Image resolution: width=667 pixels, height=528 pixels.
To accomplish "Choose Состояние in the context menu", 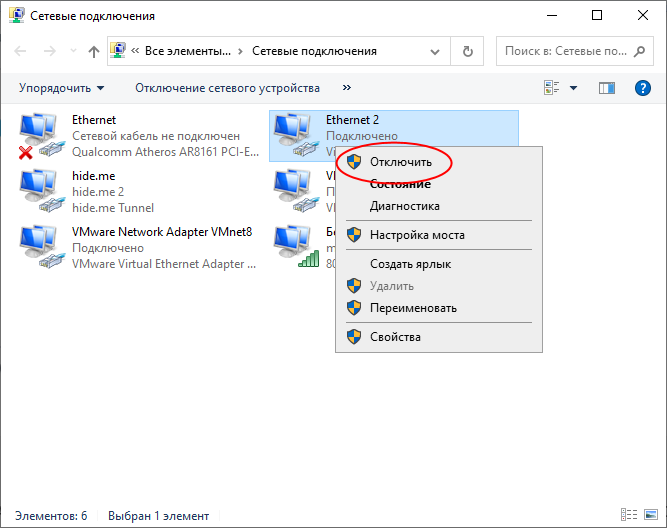I will coord(439,184).
